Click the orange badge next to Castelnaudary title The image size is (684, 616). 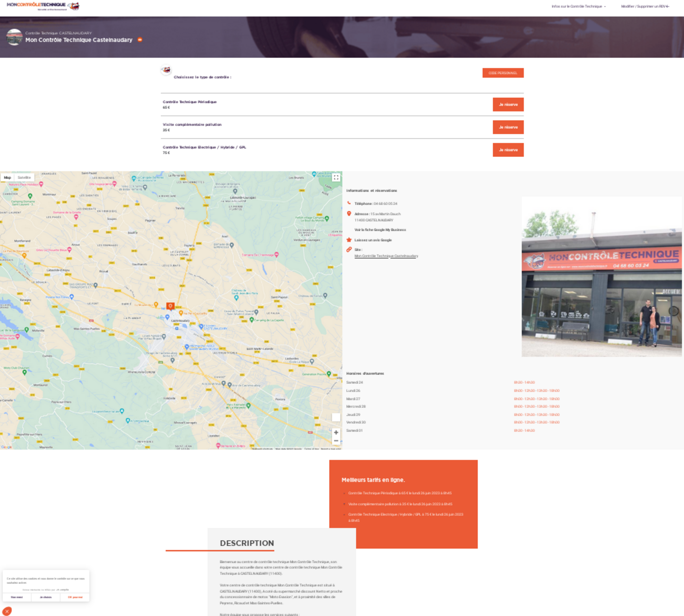pos(140,40)
